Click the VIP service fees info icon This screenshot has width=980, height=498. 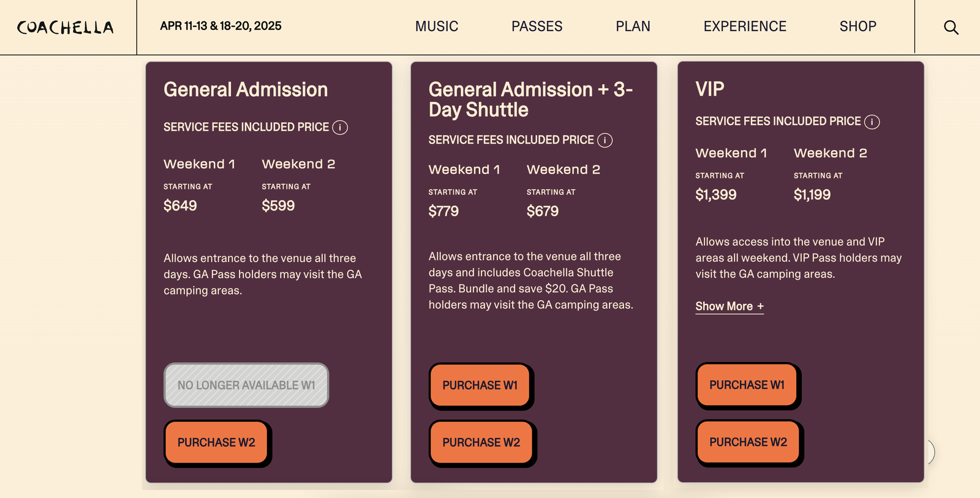click(872, 122)
